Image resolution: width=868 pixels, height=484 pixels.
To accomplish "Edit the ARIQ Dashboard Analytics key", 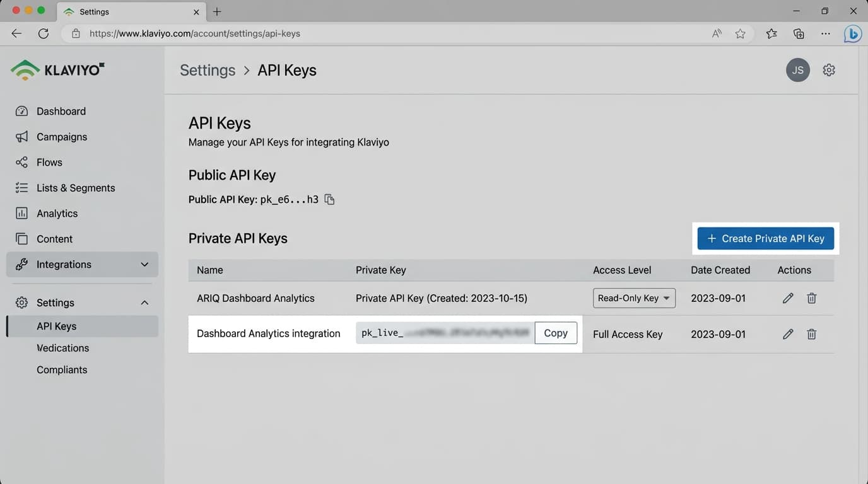I will 788,298.
